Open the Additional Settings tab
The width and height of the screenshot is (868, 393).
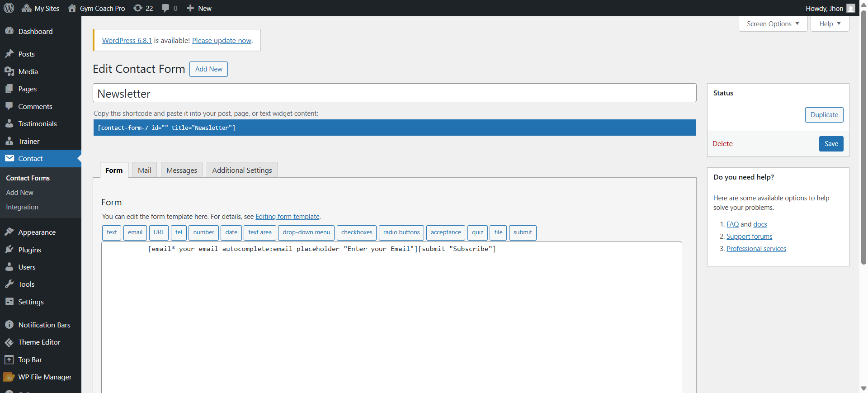pyautogui.click(x=242, y=170)
